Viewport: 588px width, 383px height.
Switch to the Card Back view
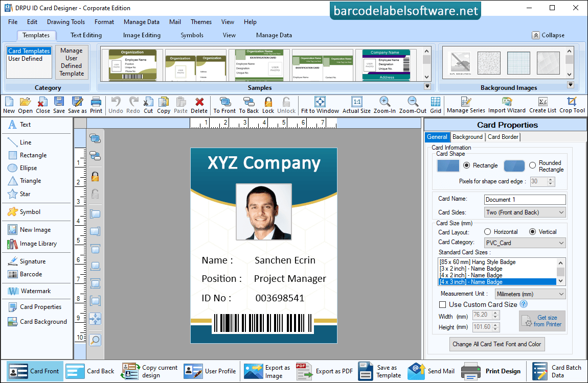(91, 371)
